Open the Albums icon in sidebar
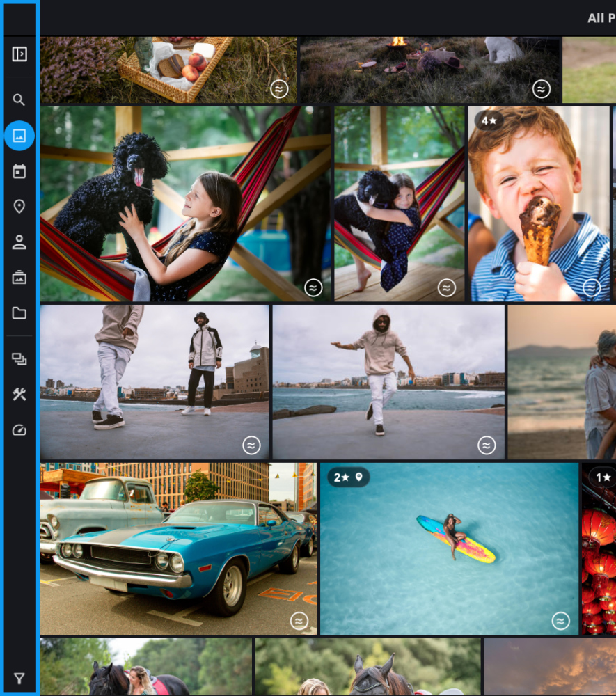The width and height of the screenshot is (616, 696). tap(19, 278)
